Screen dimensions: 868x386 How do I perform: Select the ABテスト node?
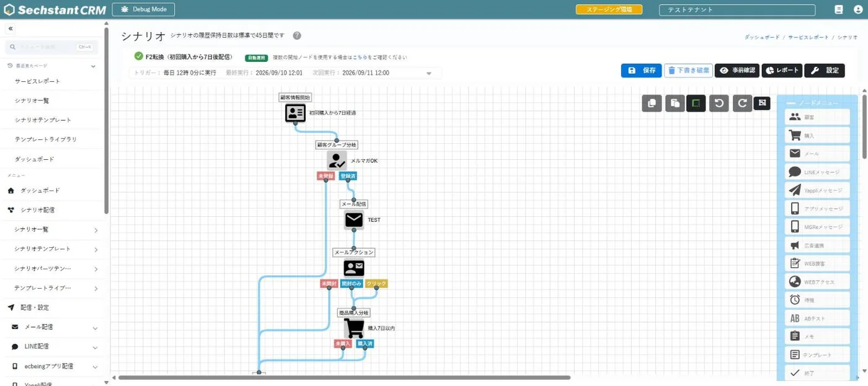817,318
